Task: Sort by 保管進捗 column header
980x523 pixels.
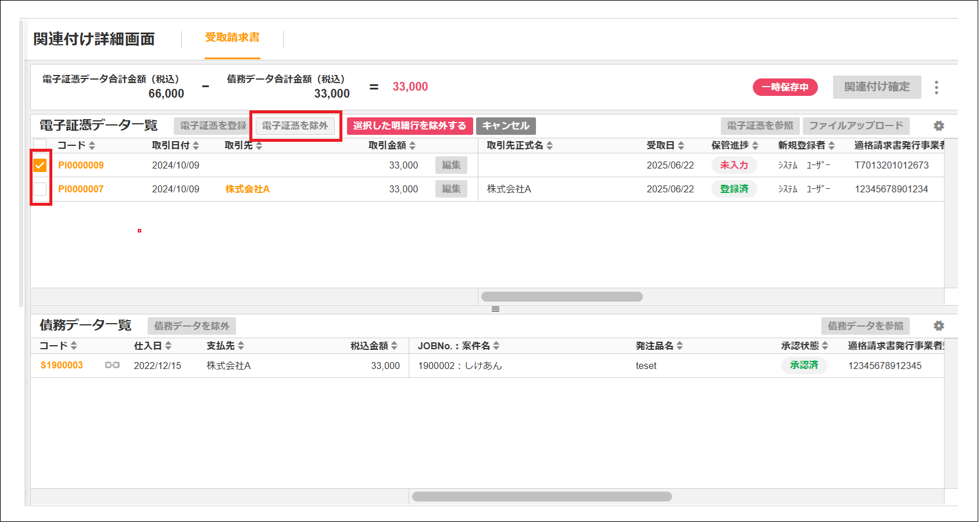Action: point(734,145)
